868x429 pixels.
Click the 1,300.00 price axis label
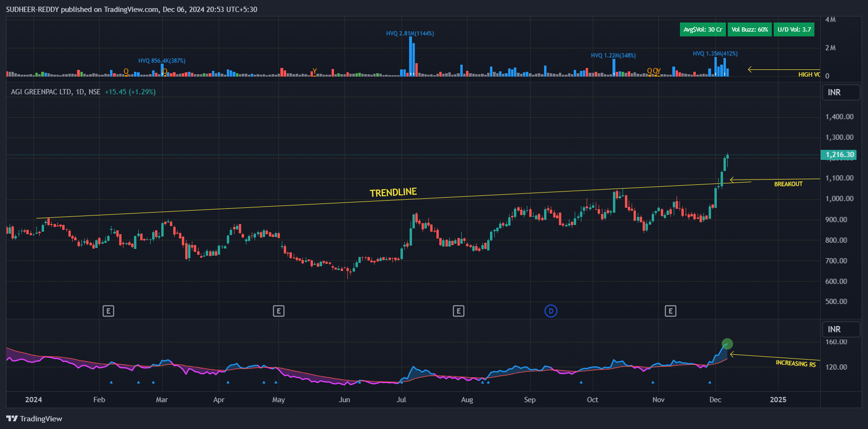839,137
